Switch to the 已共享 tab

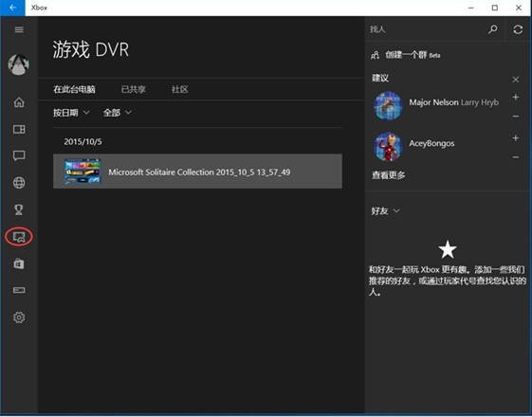134,89
